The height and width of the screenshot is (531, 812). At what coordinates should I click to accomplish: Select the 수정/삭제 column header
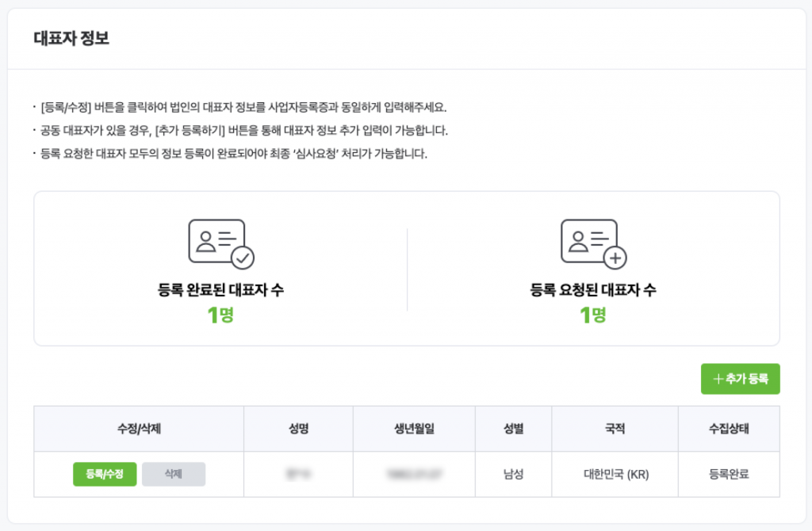click(x=139, y=429)
